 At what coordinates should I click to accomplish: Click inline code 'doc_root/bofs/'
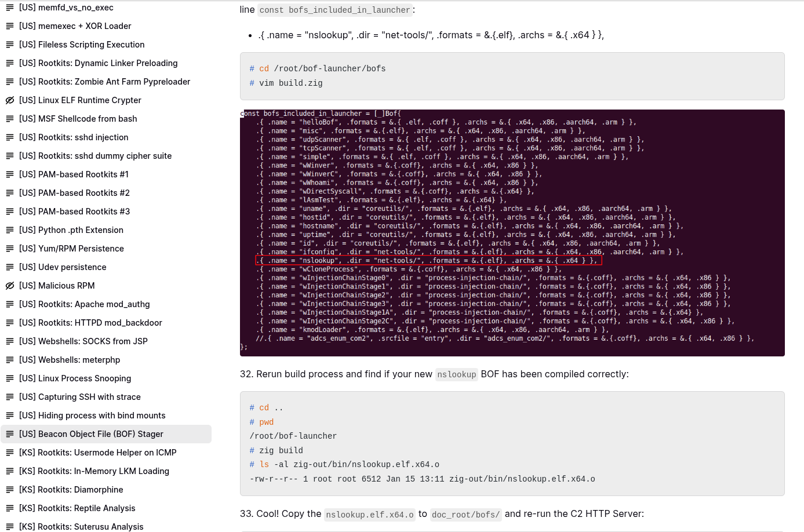tap(466, 514)
